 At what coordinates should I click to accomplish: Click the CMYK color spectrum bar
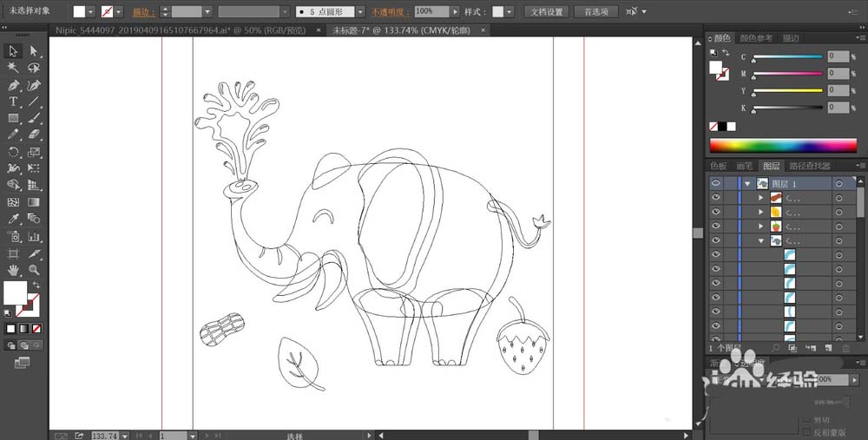[x=783, y=145]
